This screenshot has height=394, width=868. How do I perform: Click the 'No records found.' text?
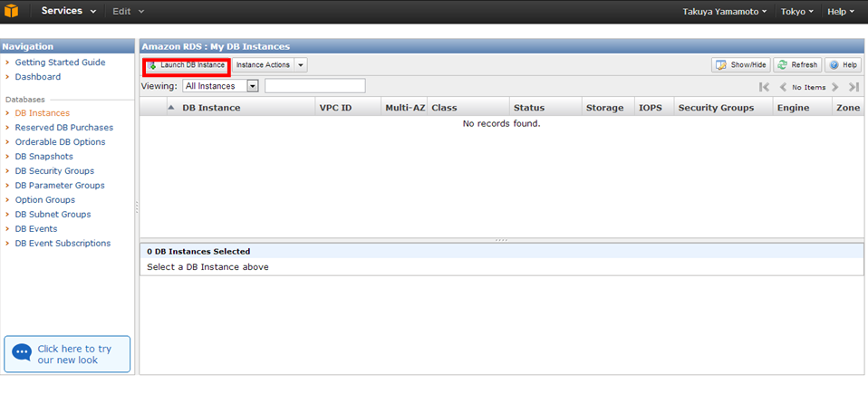tap(501, 123)
